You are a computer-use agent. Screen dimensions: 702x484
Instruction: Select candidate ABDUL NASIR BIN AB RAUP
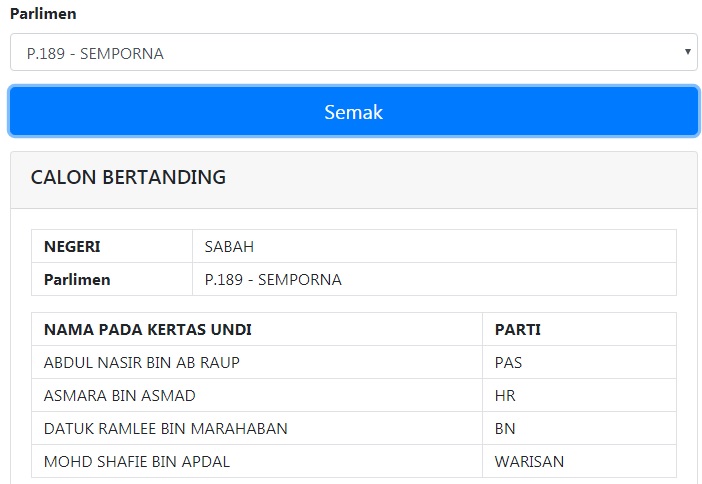(x=141, y=363)
